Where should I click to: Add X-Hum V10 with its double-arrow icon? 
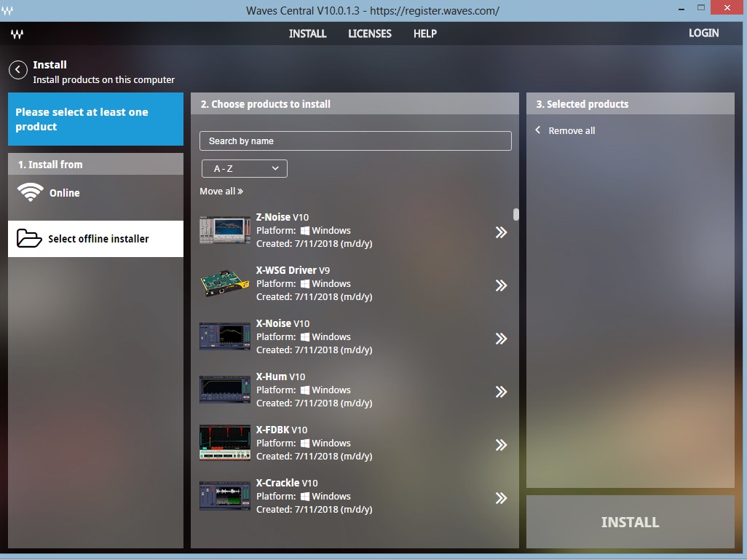pyautogui.click(x=501, y=392)
